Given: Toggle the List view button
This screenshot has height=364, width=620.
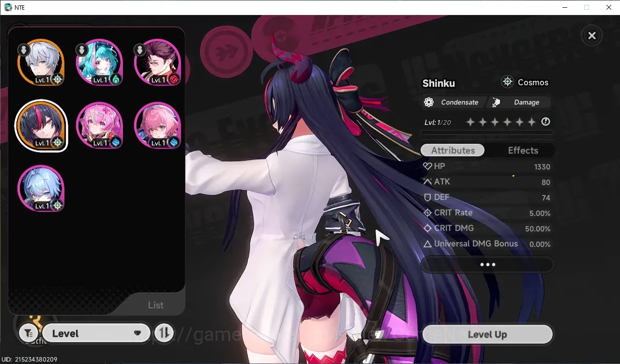Looking at the screenshot, I should coord(155,305).
